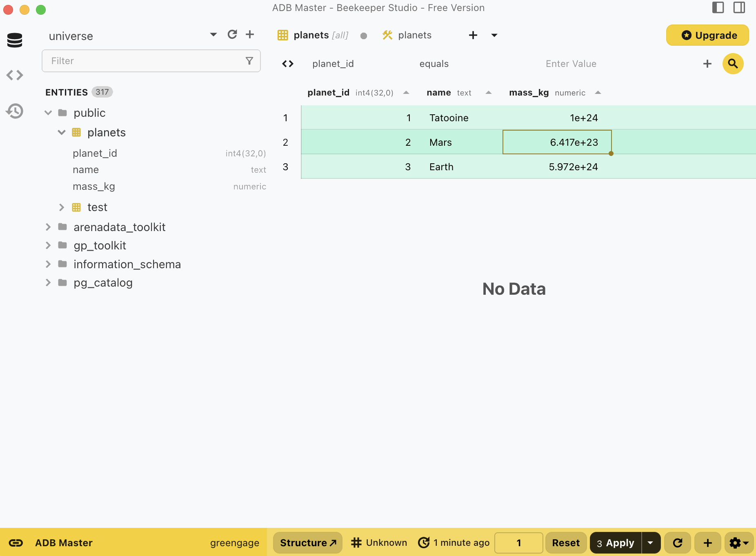The width and height of the screenshot is (756, 556).
Task: Open Structure view link
Action: pos(308,543)
